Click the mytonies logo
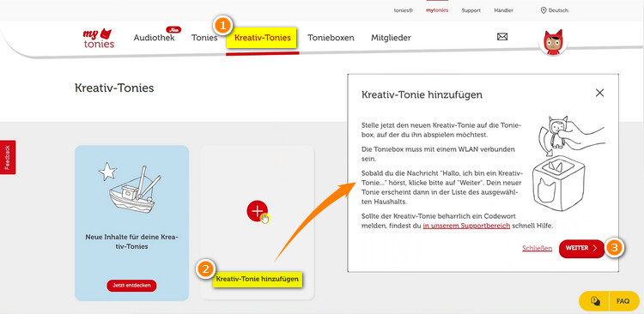This screenshot has width=644, height=314. click(x=99, y=38)
